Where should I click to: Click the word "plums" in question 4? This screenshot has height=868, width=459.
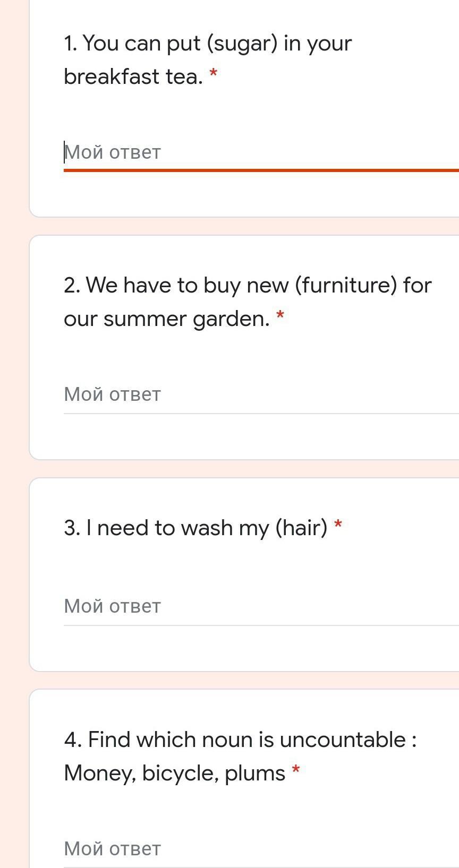[x=255, y=773]
